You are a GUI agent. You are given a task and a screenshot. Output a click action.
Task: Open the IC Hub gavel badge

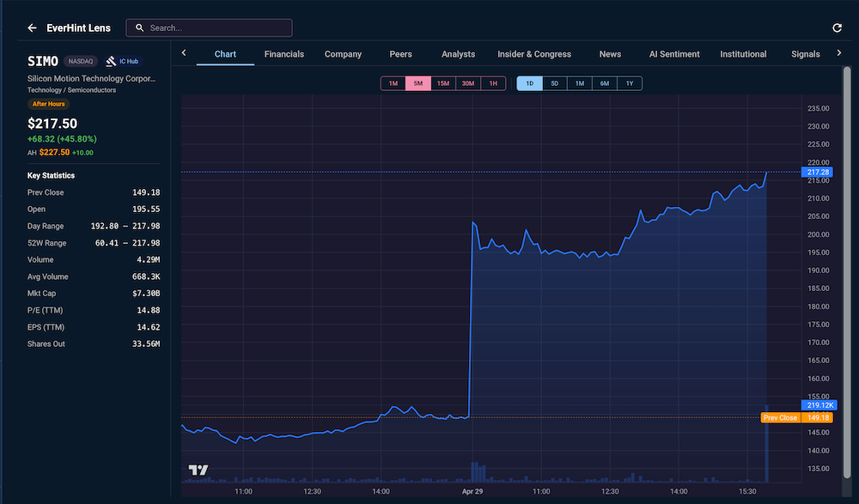[x=122, y=61]
